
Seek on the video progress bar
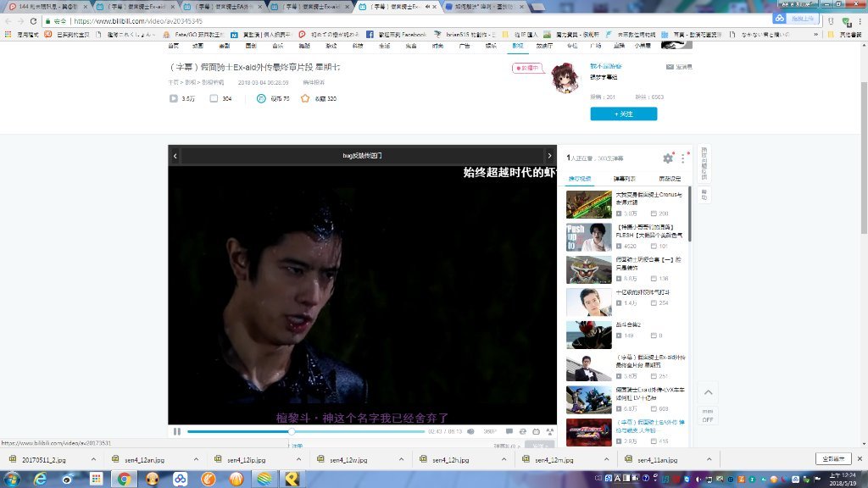click(x=305, y=431)
